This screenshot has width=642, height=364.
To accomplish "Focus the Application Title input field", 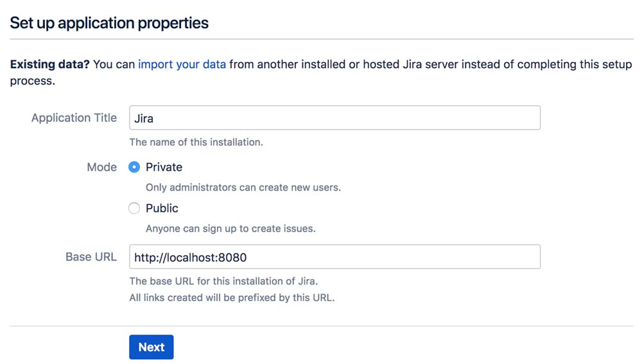I will pyautogui.click(x=334, y=118).
